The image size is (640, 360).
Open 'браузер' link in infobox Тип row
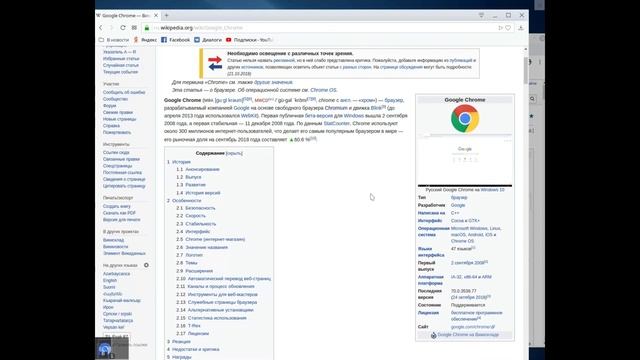click(x=459, y=198)
